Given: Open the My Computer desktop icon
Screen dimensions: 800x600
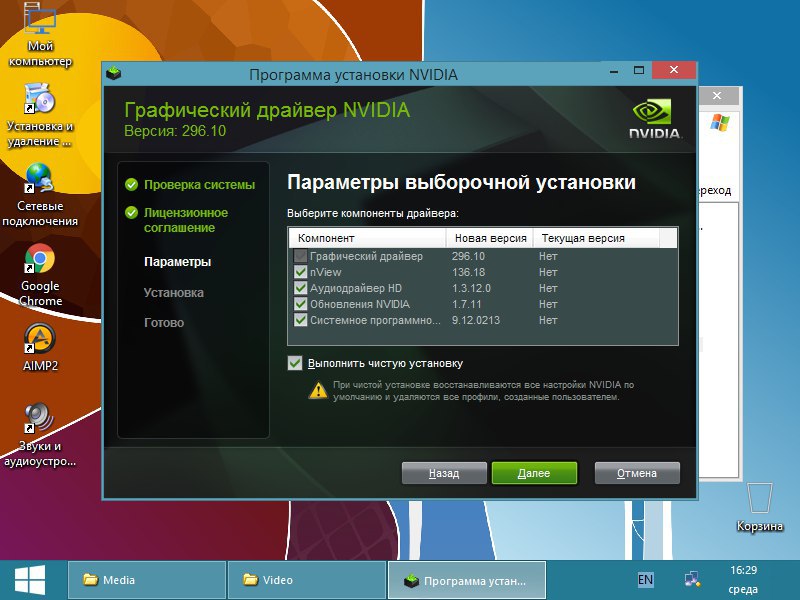Looking at the screenshot, I should point(40,33).
